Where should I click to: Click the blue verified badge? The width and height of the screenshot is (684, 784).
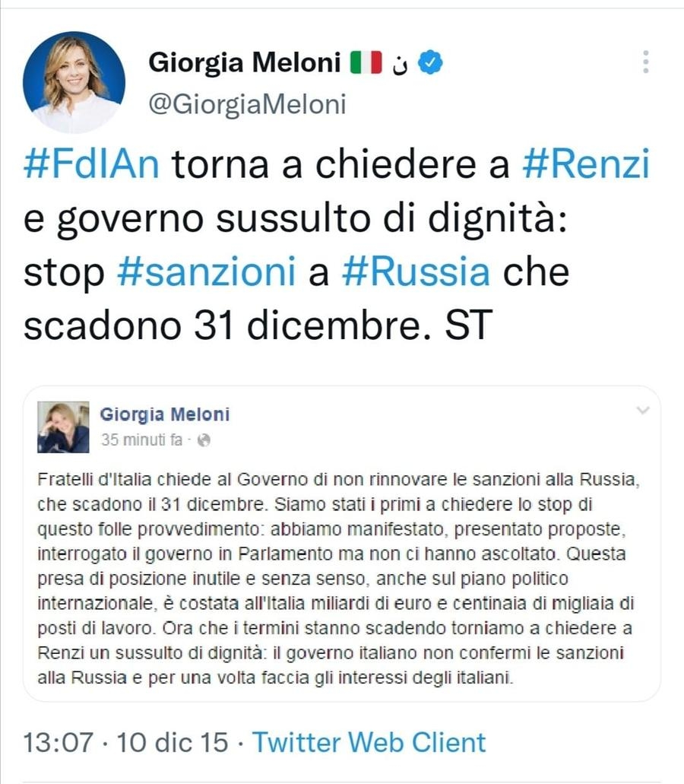coord(432,63)
